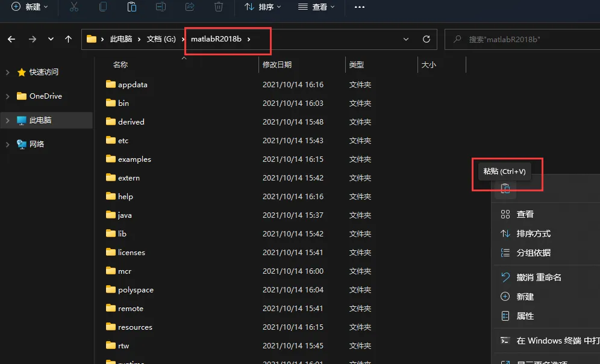Open the three-dots more options menu
The height and width of the screenshot is (364, 600).
click(359, 7)
